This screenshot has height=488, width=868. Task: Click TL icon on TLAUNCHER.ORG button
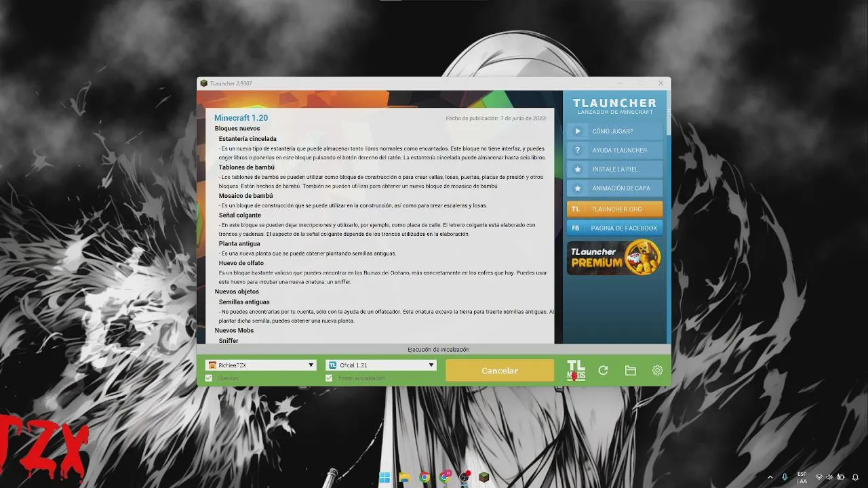[x=576, y=209]
